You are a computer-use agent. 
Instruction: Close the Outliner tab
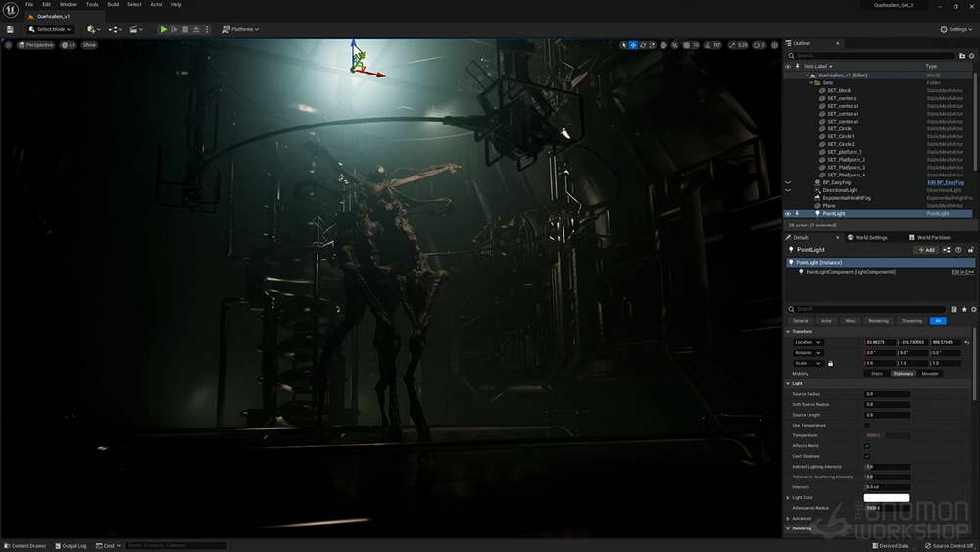click(838, 44)
